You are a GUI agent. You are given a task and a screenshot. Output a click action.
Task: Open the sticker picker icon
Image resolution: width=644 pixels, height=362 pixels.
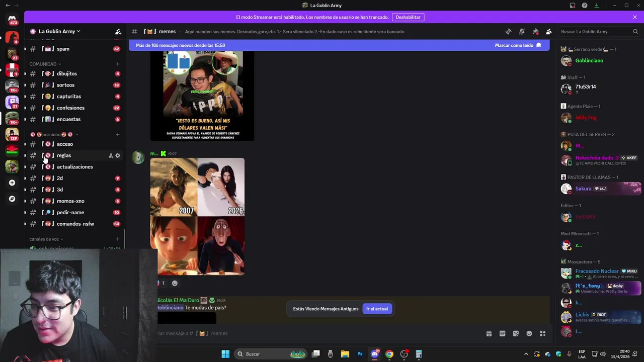pyautogui.click(x=516, y=333)
